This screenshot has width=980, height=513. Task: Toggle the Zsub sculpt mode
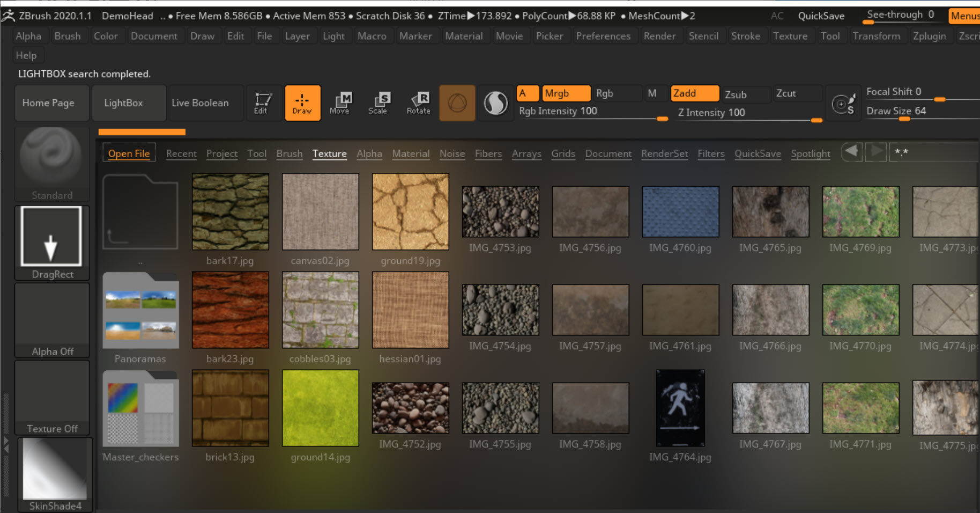(x=745, y=94)
